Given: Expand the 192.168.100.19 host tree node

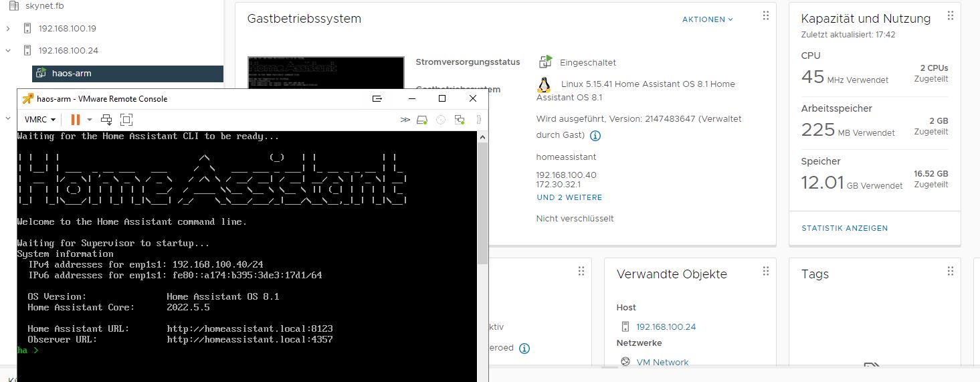Looking at the screenshot, I should [8, 29].
